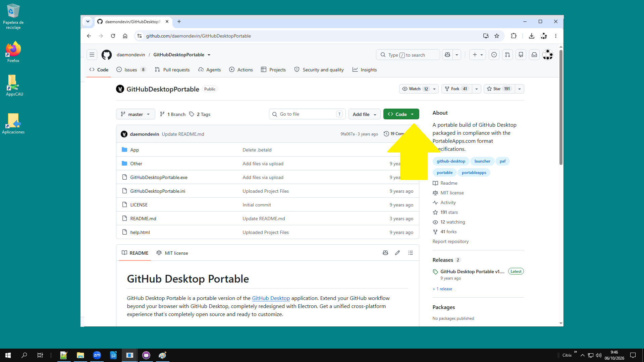
Task: Edit README with pencil icon
Action: [x=397, y=253]
